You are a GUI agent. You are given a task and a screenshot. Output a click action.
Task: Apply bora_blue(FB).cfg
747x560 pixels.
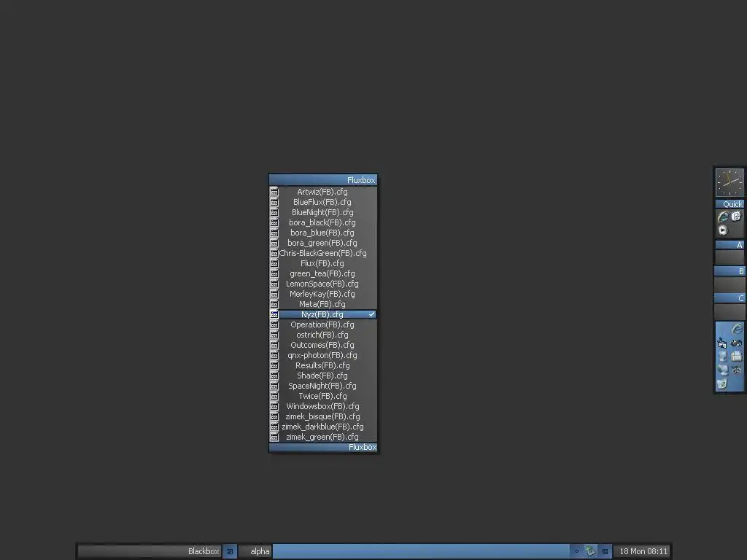coord(322,233)
